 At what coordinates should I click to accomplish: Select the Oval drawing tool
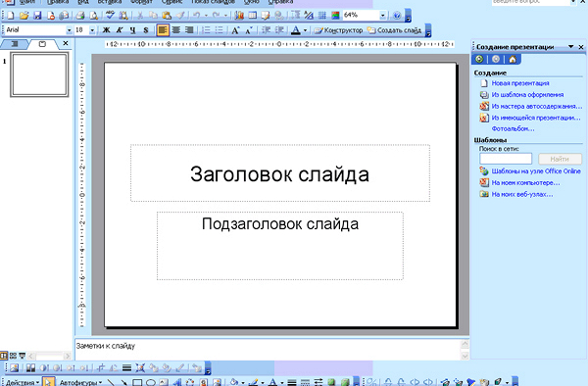point(151,382)
